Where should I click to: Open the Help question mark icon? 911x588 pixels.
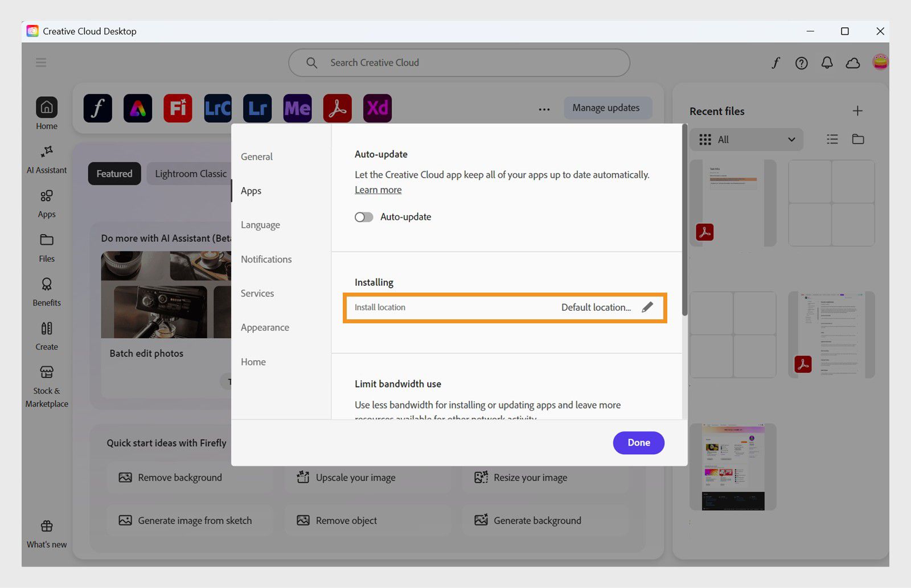tap(802, 63)
